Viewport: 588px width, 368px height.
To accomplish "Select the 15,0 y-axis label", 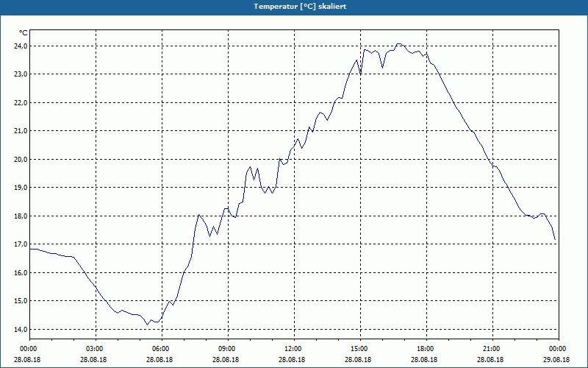I will 21,301.
